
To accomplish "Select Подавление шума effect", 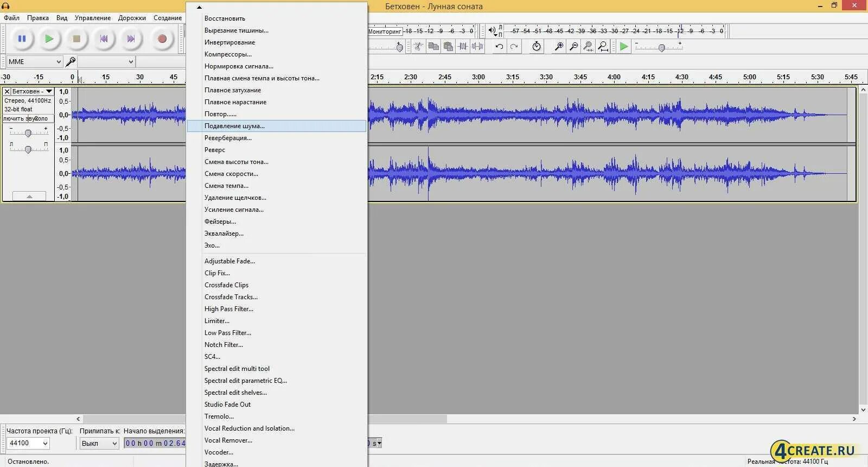I will pos(277,126).
